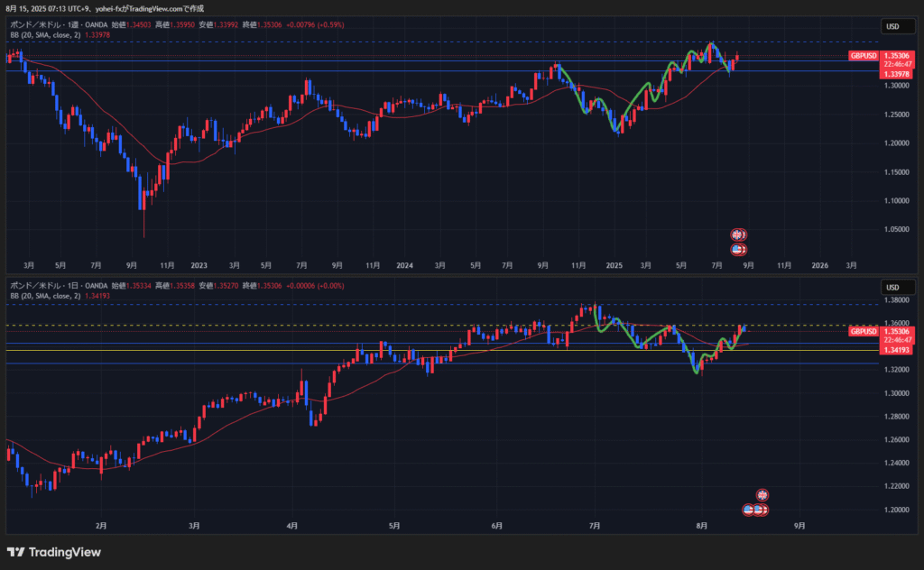This screenshot has width=924, height=570.
Task: Click the 2026 label on weekly time axis
Action: click(x=819, y=266)
